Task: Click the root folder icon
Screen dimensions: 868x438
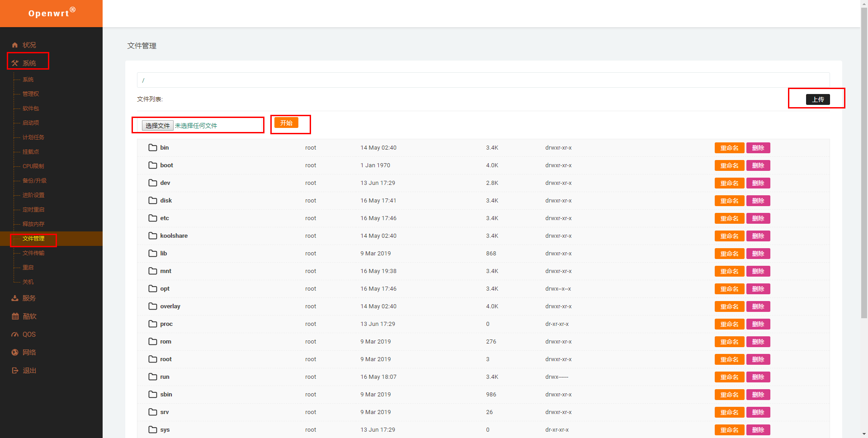Action: [153, 359]
